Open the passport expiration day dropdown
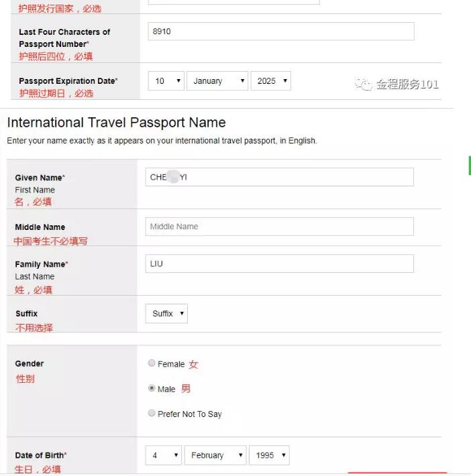471x476 pixels. coord(166,81)
